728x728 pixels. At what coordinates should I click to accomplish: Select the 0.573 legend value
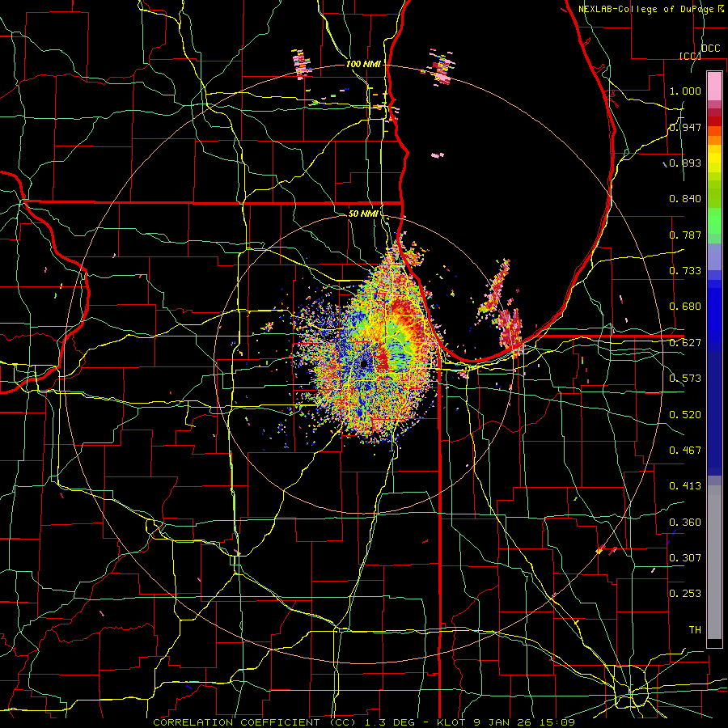point(685,379)
